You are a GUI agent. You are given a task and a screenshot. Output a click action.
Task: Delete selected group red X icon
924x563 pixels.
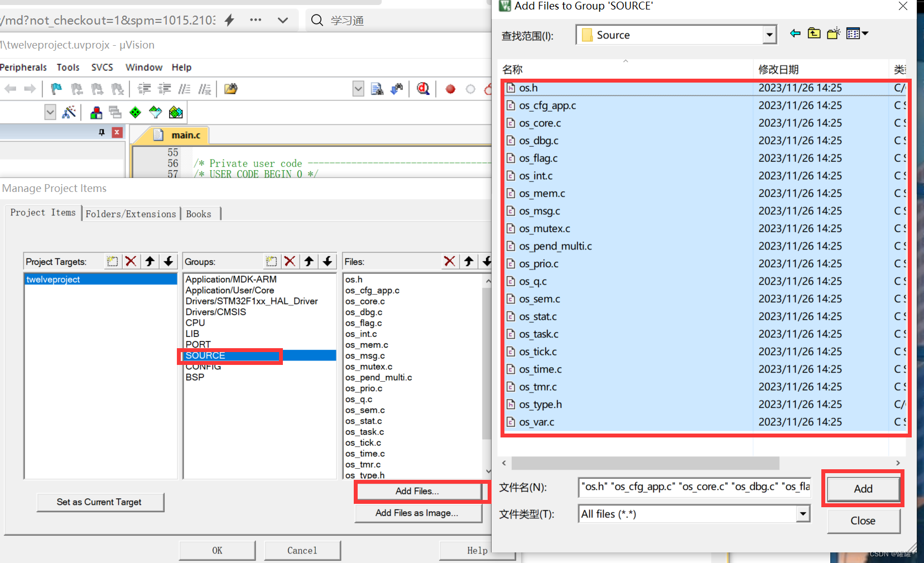pos(290,261)
